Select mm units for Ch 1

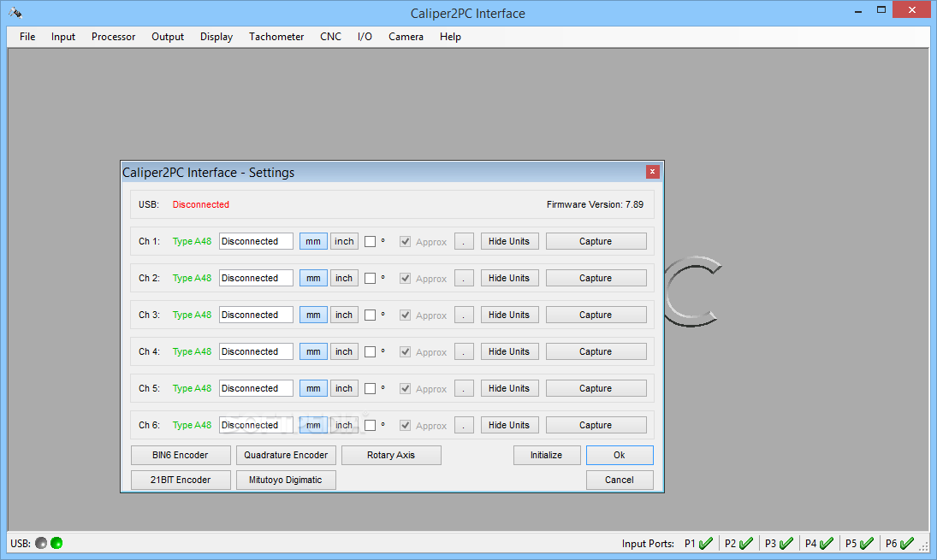[x=313, y=241]
